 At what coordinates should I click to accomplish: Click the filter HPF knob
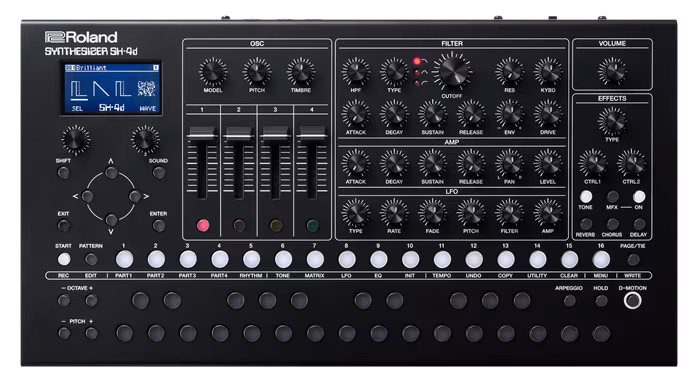pos(356,72)
